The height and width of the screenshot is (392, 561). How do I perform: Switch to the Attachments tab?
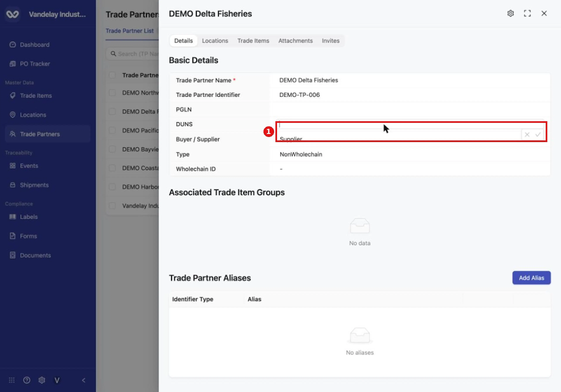coord(296,41)
